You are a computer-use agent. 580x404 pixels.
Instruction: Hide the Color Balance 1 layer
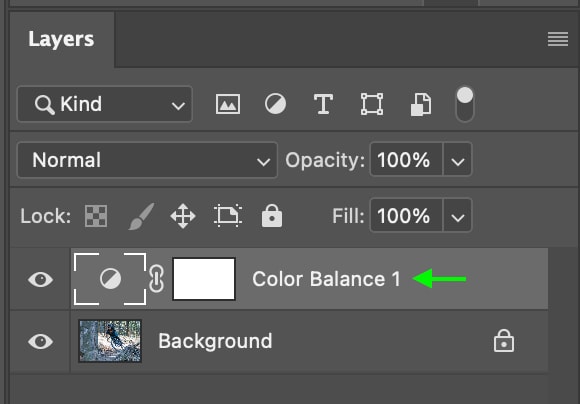[x=41, y=279]
